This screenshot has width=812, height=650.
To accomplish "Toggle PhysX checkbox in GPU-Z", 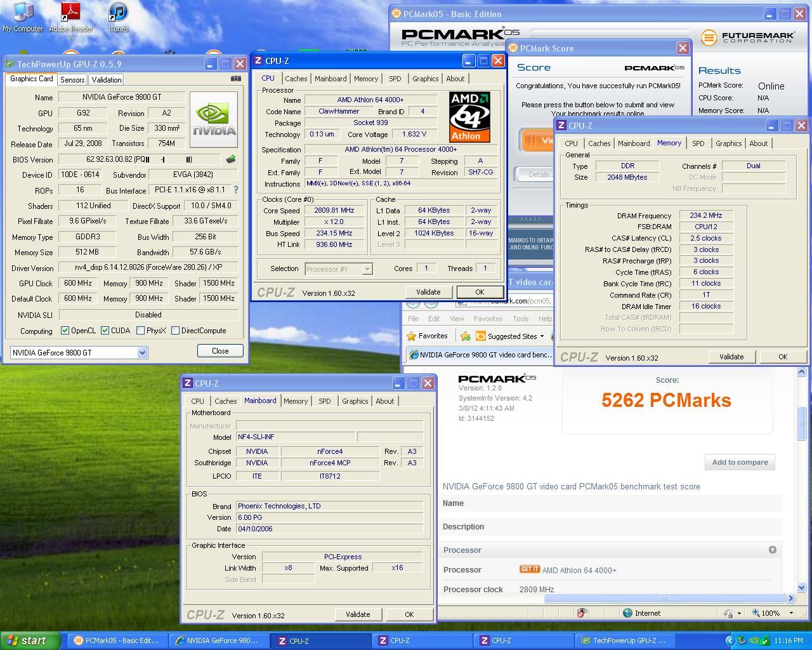I will pos(140,331).
